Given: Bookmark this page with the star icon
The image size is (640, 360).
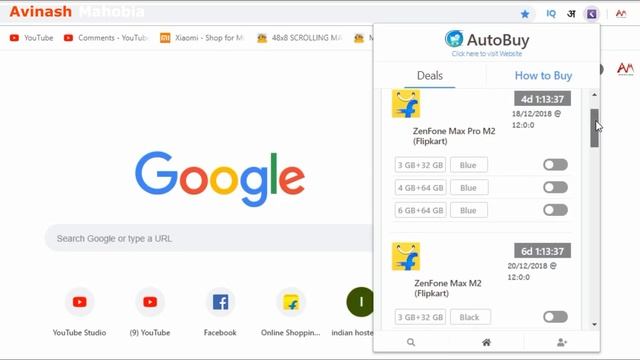Looking at the screenshot, I should [x=525, y=14].
